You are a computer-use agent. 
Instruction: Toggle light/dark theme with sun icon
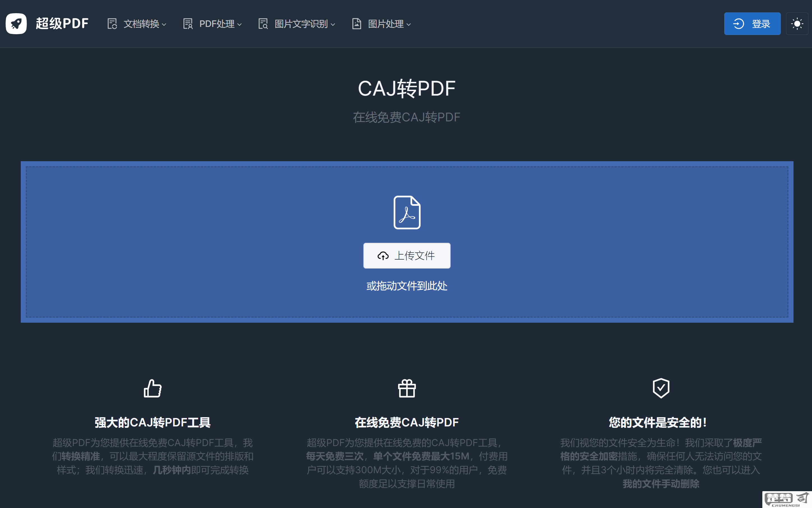(797, 24)
